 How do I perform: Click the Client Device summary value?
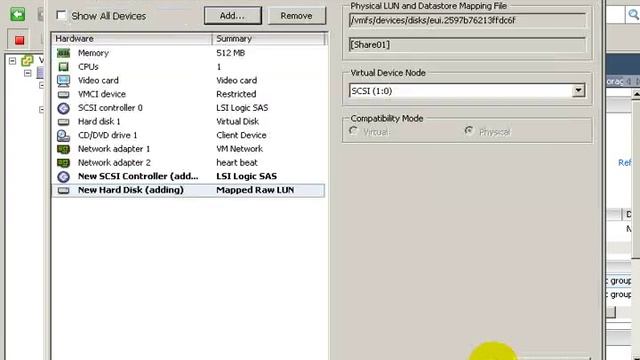click(241, 135)
